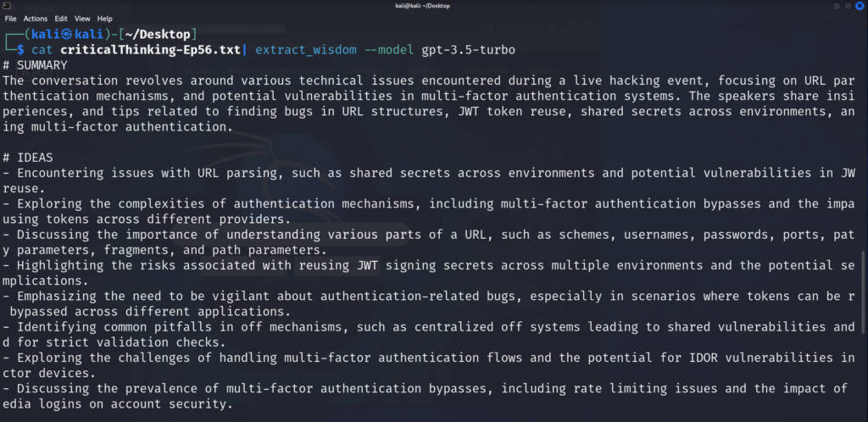Image resolution: width=868 pixels, height=422 pixels.
Task: Click the kali@kali: ~/Desktop window title
Action: (423, 6)
